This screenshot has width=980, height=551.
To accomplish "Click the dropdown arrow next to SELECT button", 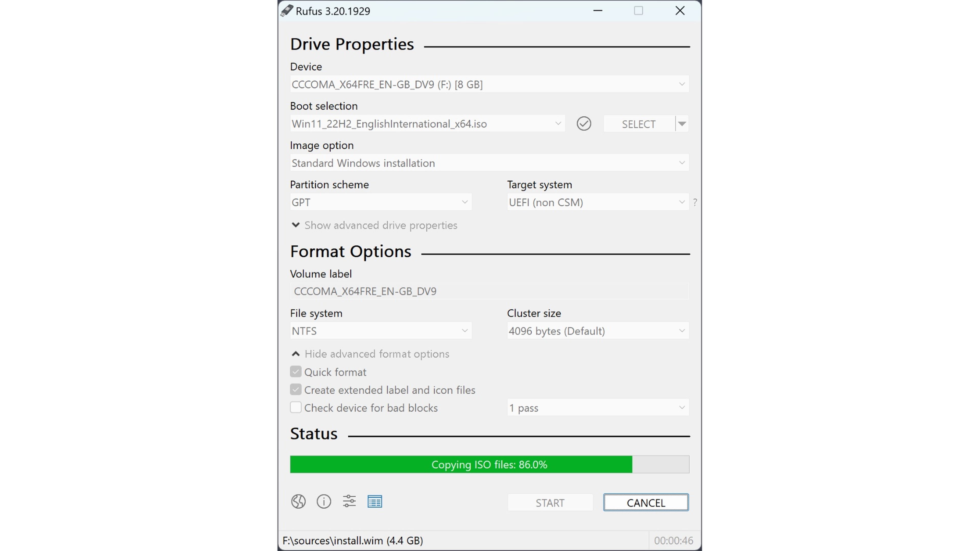I will (682, 124).
